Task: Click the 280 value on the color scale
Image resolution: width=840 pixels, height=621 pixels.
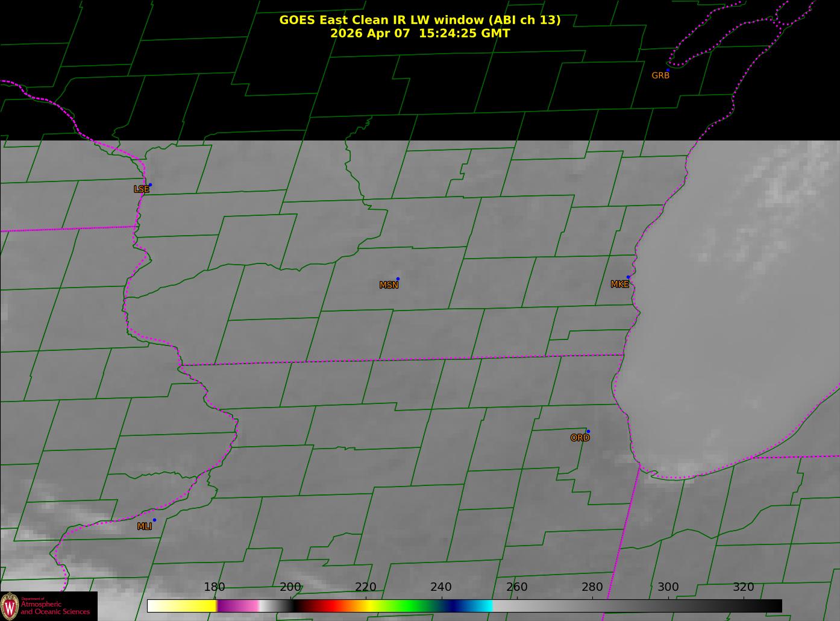Action: coord(592,587)
